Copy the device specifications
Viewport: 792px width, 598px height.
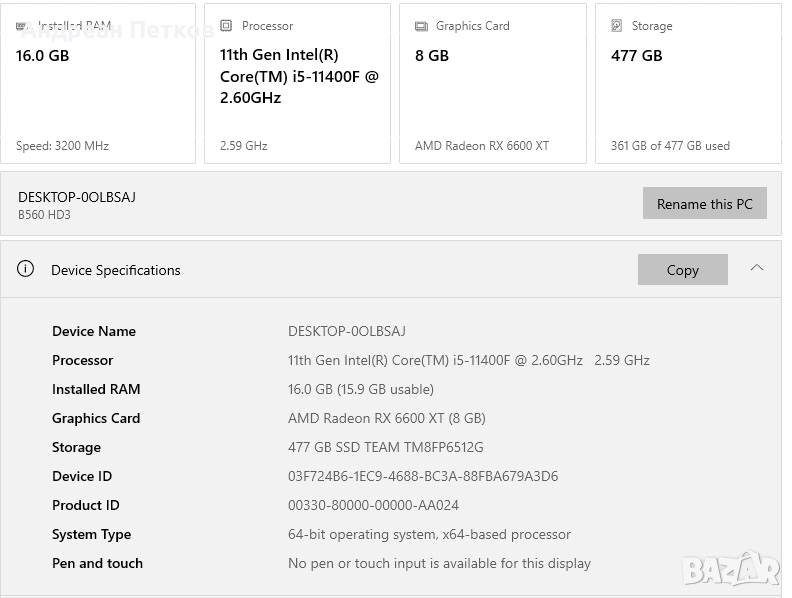[683, 270]
